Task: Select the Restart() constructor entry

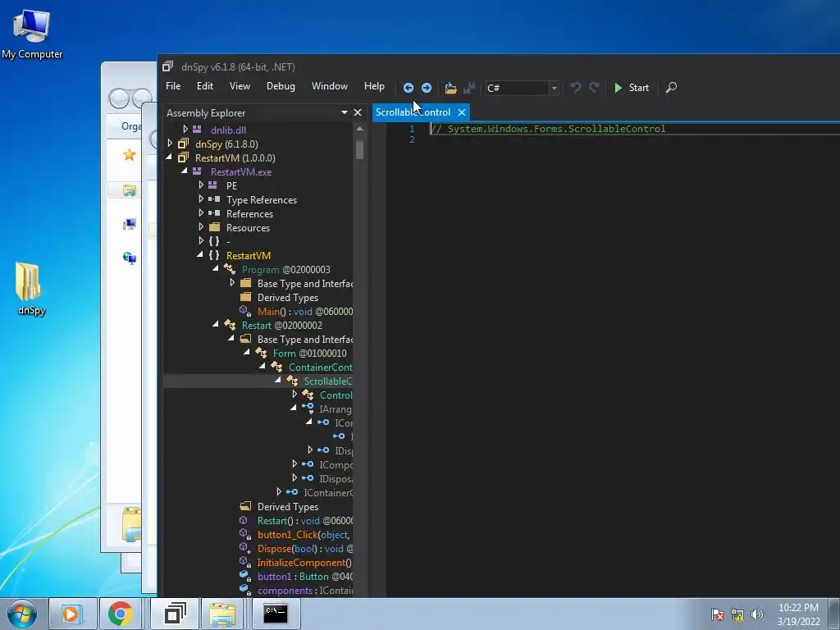Action: [304, 520]
